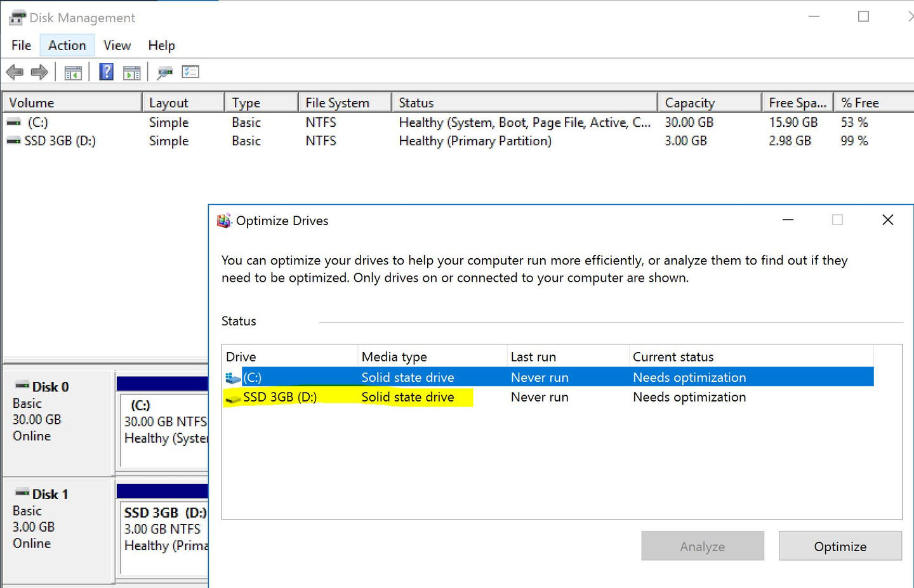Click the Back arrow in Disk Management toolbar
The image size is (914, 588).
[15, 72]
